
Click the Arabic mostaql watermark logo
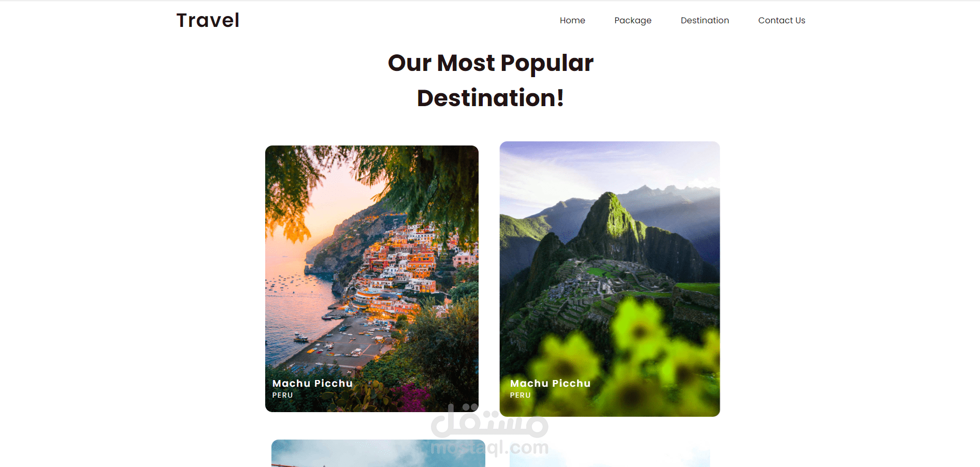click(489, 420)
